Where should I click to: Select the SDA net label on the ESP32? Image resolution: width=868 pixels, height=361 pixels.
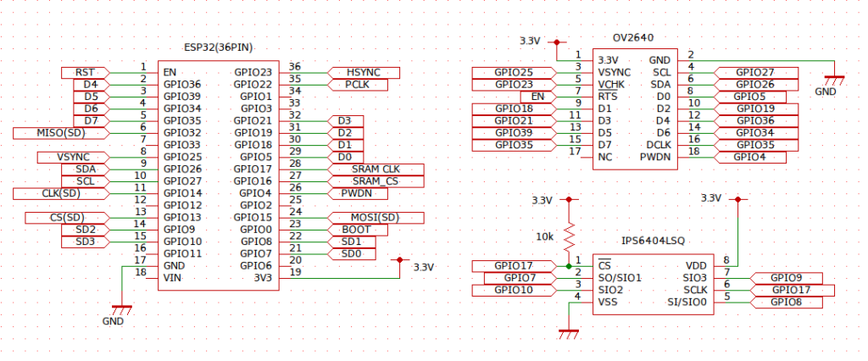[86, 169]
